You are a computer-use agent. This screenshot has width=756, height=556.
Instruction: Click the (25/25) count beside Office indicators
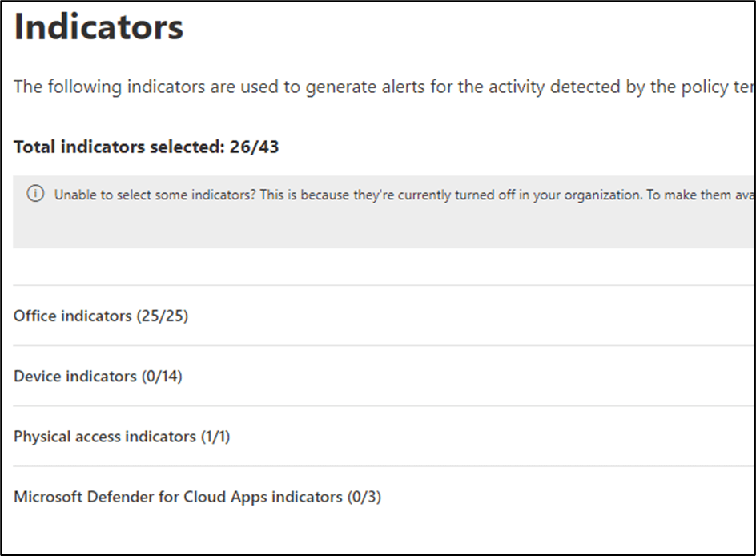click(162, 316)
